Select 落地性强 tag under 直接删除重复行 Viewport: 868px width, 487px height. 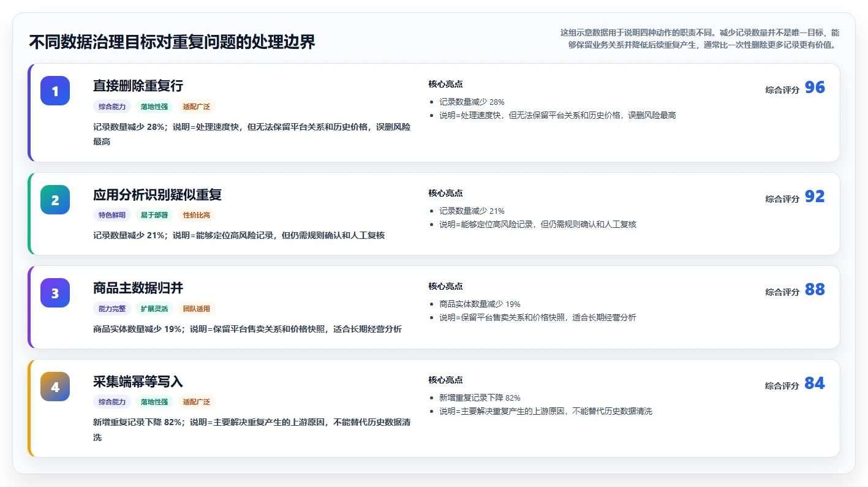(x=154, y=107)
